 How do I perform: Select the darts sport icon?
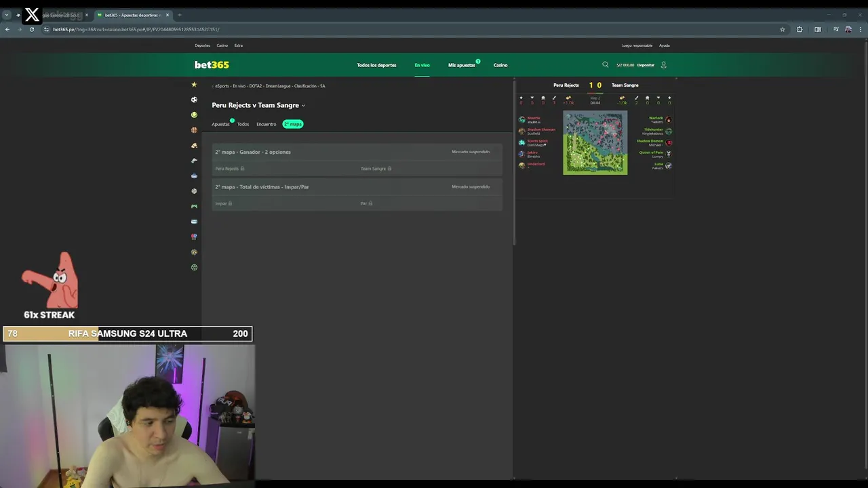coord(194,191)
